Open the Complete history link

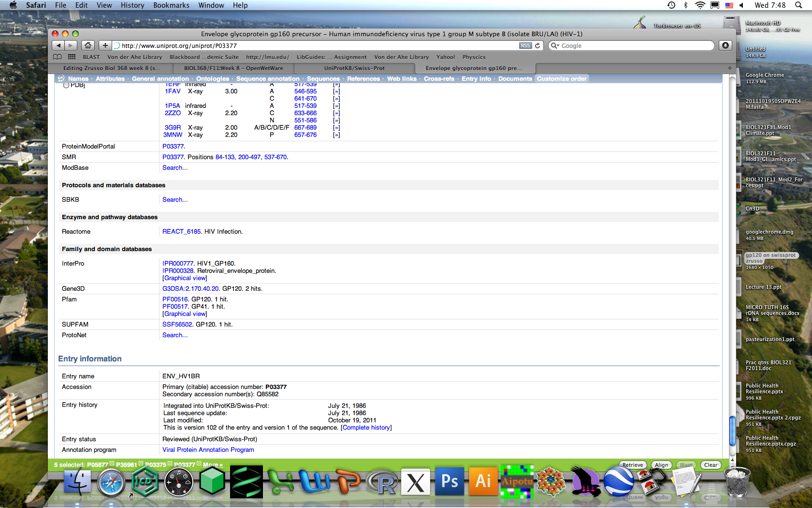click(366, 428)
